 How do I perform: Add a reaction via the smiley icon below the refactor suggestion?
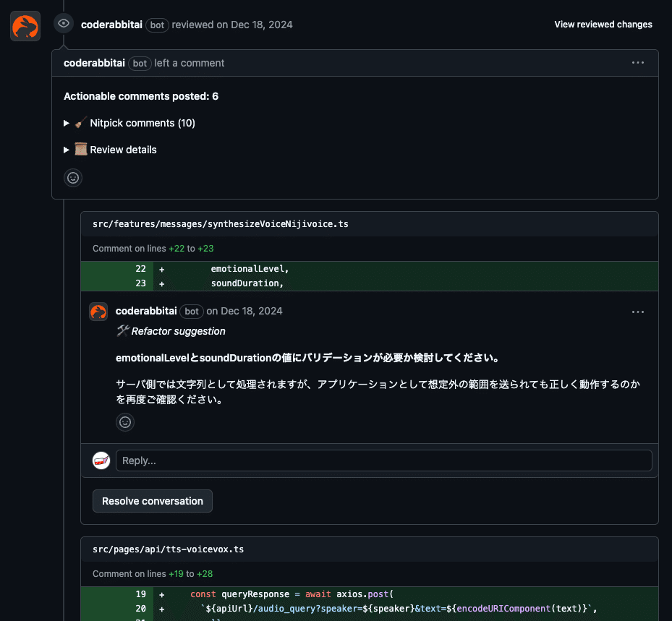point(124,421)
